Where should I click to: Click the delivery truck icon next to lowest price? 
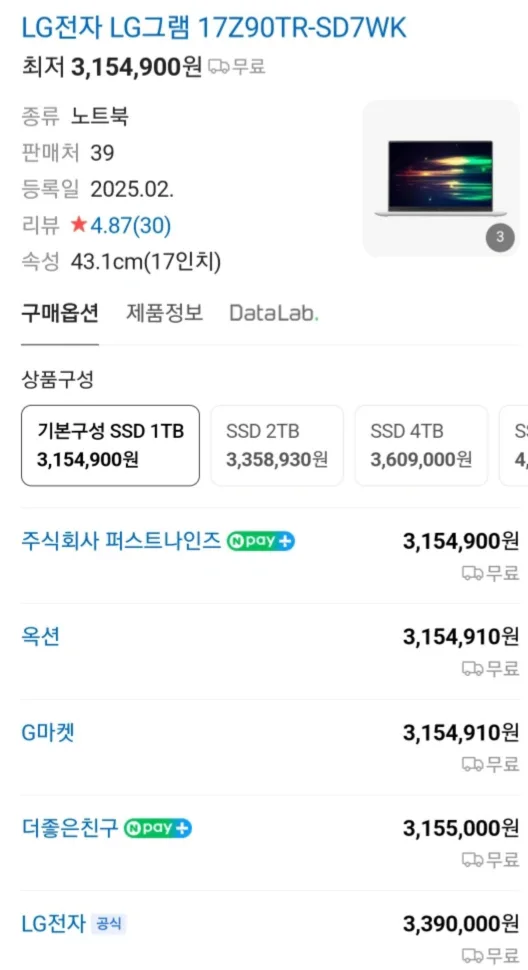click(218, 67)
